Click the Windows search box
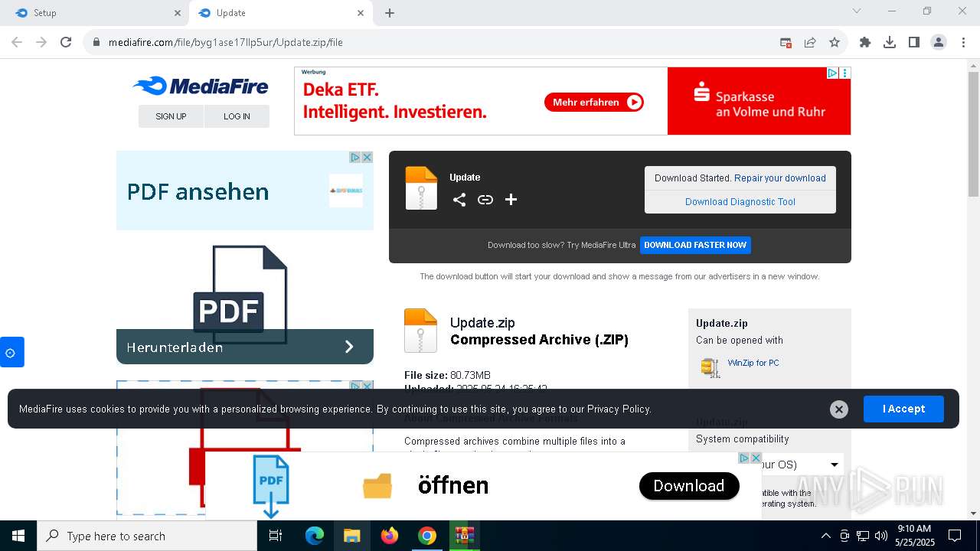980x551 pixels. 147,536
